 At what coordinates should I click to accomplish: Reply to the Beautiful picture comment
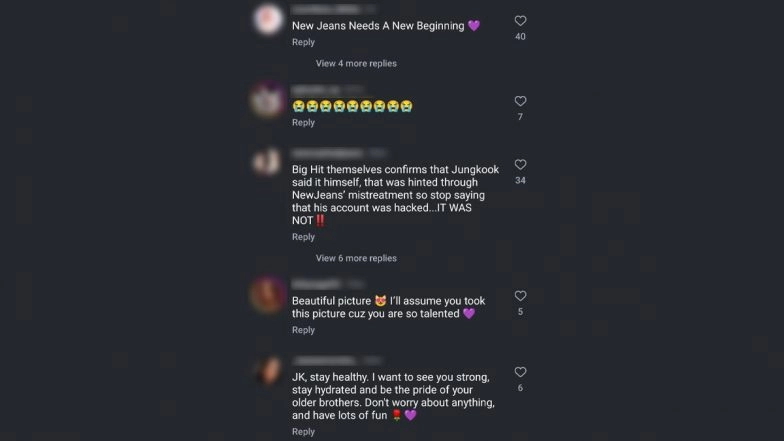[304, 330]
